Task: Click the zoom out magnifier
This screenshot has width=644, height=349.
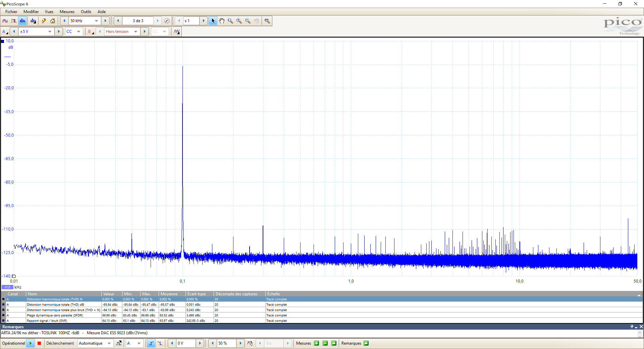Action: coord(248,21)
